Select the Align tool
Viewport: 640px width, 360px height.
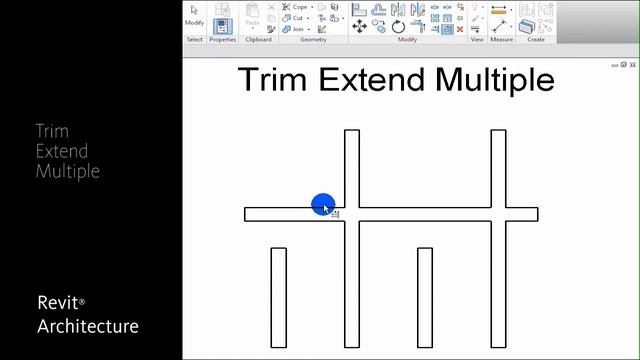359,9
